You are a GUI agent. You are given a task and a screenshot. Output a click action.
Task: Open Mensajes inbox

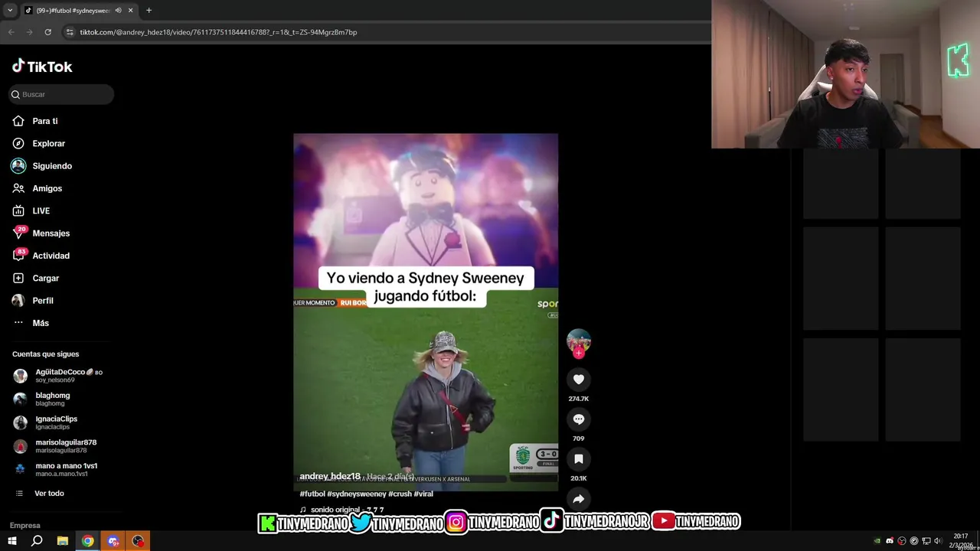point(51,233)
